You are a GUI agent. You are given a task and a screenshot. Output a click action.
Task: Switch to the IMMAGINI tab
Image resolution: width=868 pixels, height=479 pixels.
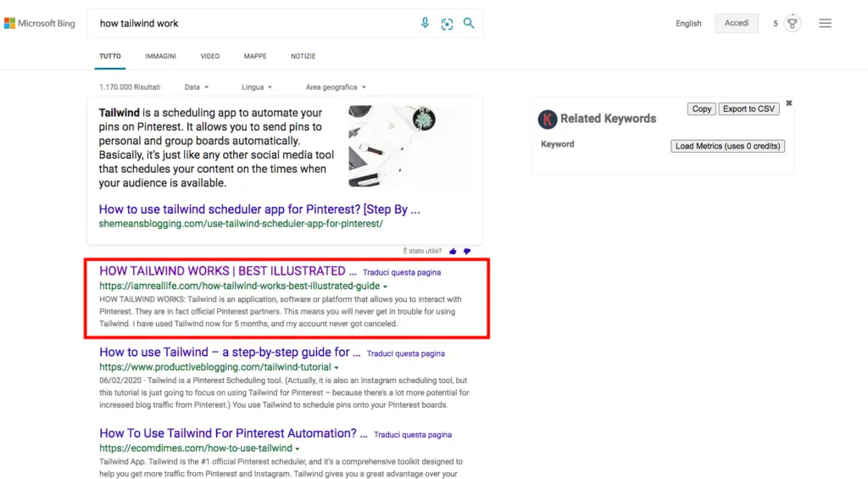(160, 57)
